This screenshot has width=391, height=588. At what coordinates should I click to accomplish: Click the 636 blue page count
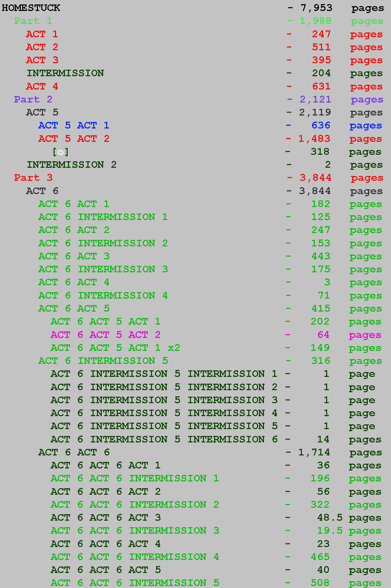pyautogui.click(x=321, y=125)
